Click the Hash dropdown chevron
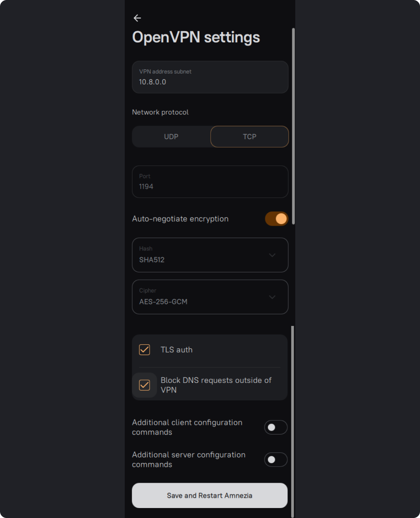420x518 pixels. pos(272,255)
